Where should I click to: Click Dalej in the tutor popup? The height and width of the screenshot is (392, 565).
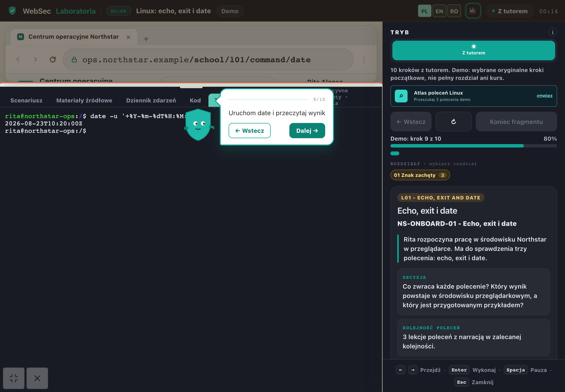307,131
